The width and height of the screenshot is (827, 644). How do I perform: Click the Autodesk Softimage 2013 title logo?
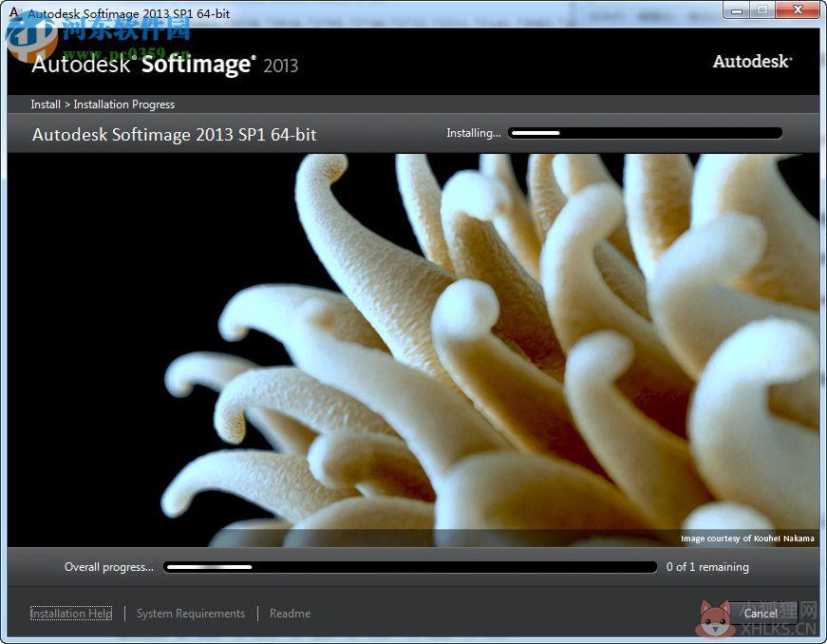(x=164, y=65)
